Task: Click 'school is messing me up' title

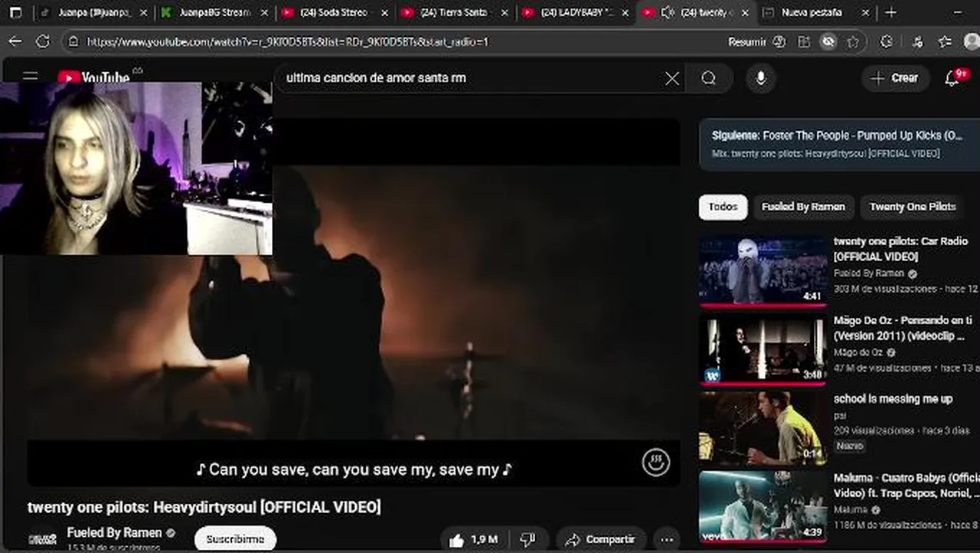Action: coord(892,399)
